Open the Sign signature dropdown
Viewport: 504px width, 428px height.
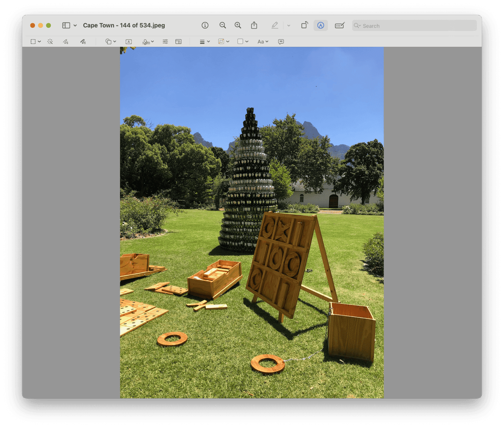[148, 42]
